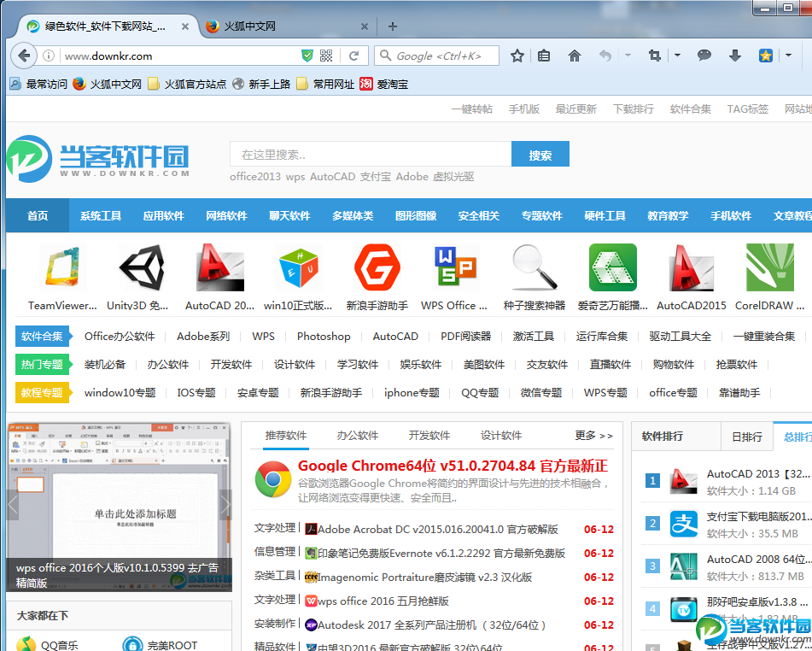812x651 pixels.
Task: Expand the dropdown next to the bookmark star
Action: [787, 55]
